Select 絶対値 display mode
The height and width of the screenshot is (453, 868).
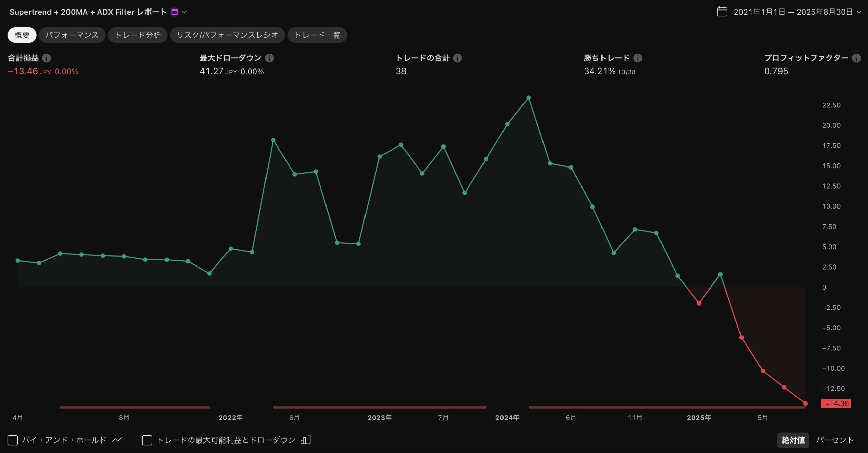[793, 440]
